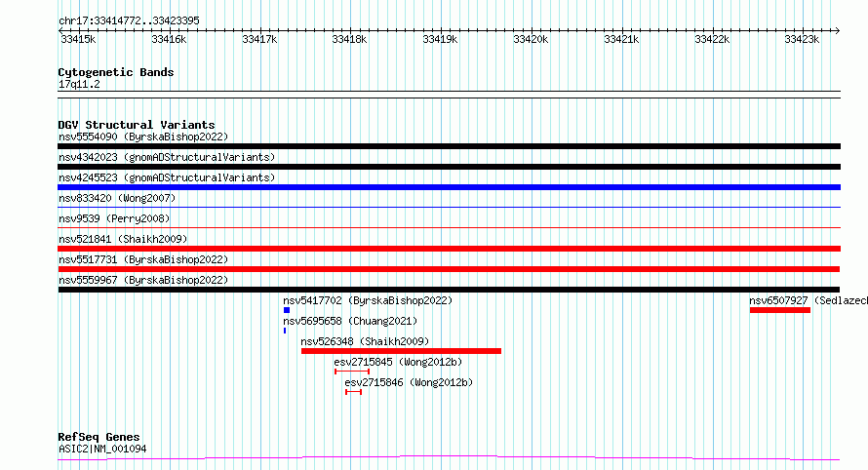Click the magenta ASIC2 gene line

(x=449, y=457)
